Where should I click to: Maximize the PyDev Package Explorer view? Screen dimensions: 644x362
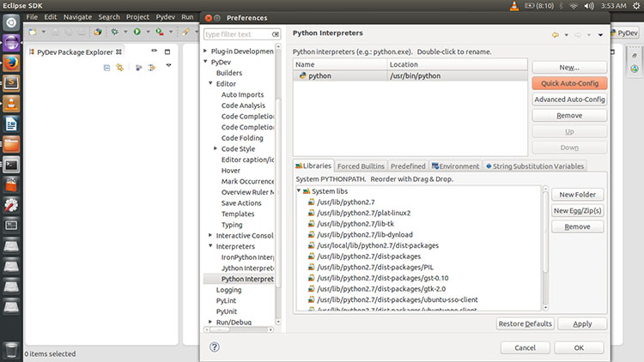[x=167, y=51]
